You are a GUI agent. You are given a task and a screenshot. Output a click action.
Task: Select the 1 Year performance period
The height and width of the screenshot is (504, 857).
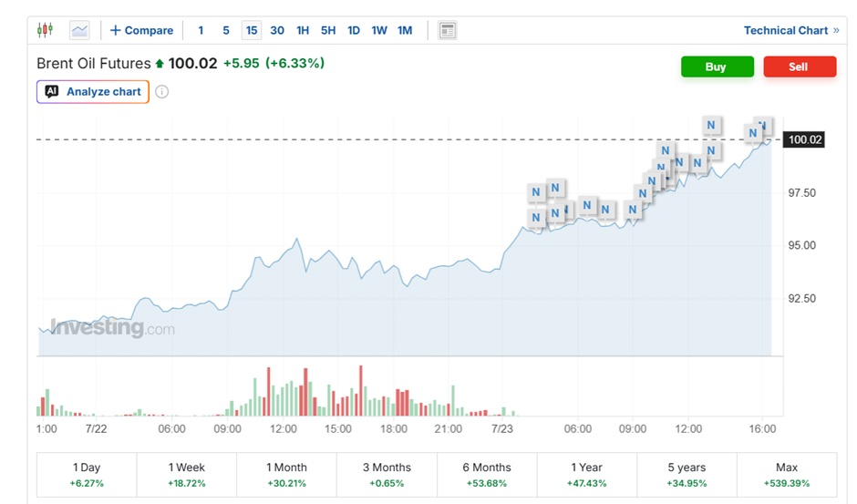click(x=586, y=475)
